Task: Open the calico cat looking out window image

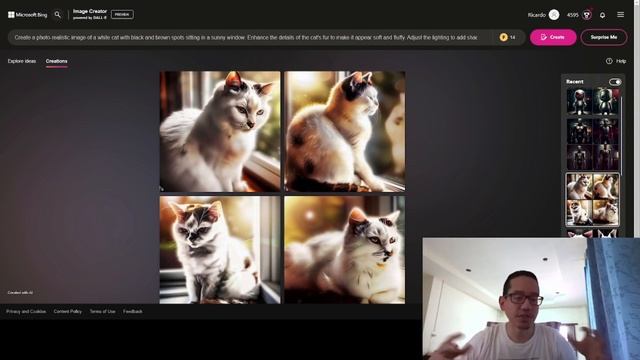Action: coord(345,131)
